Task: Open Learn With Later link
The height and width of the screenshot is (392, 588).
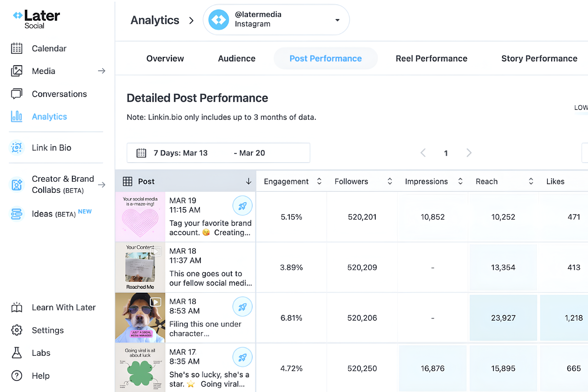Action: [64, 307]
